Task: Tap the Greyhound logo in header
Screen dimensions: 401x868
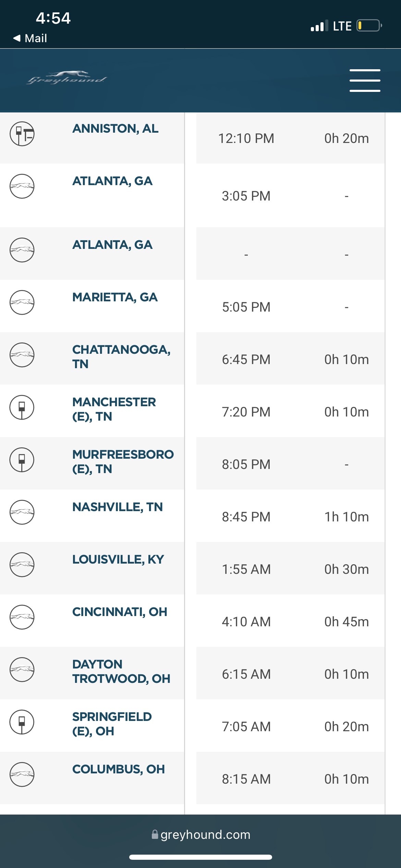Action: tap(67, 78)
